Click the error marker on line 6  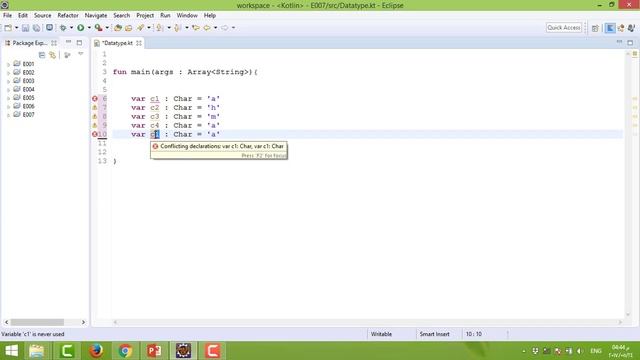point(95,99)
